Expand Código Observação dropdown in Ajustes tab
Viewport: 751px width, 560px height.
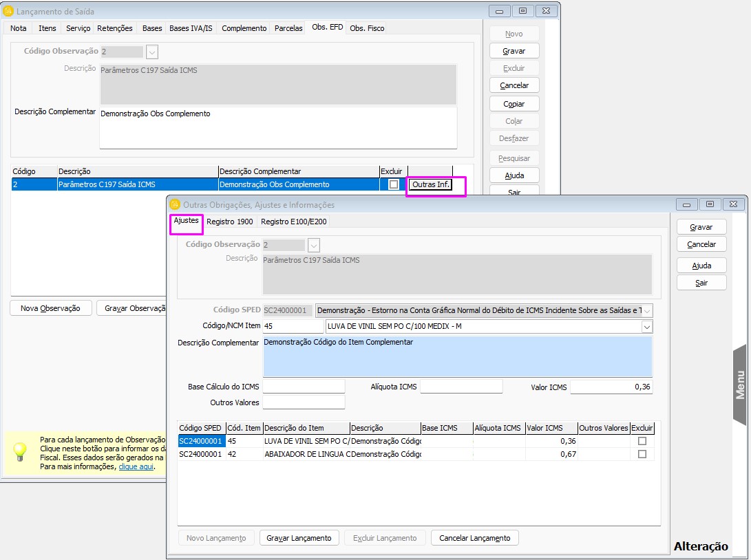[x=315, y=245]
